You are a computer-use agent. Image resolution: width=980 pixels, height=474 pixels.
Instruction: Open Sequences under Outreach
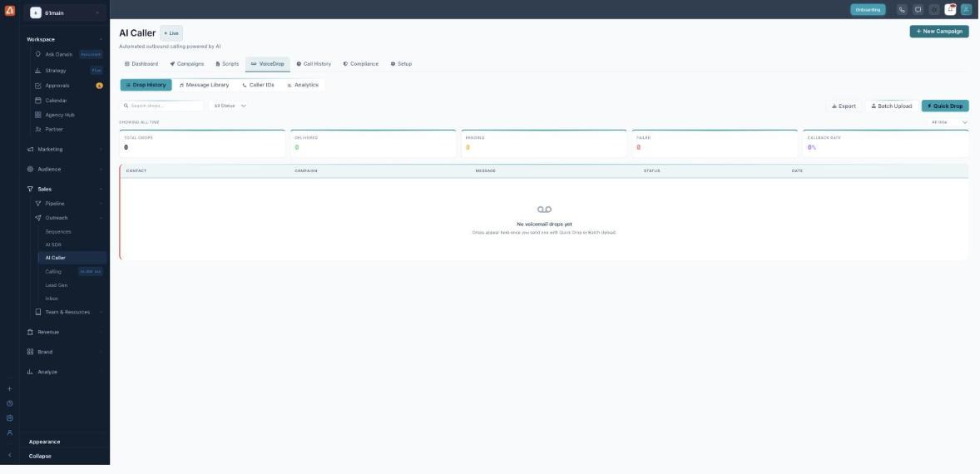58,232
